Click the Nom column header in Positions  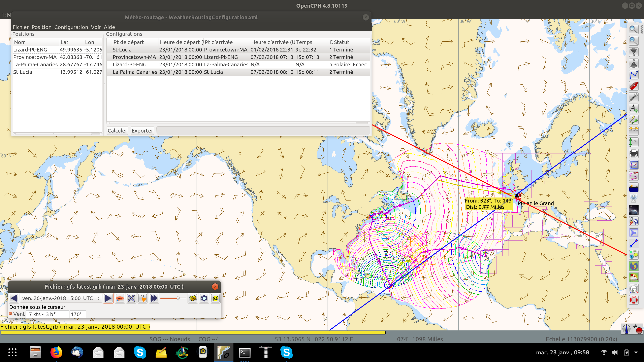point(36,42)
